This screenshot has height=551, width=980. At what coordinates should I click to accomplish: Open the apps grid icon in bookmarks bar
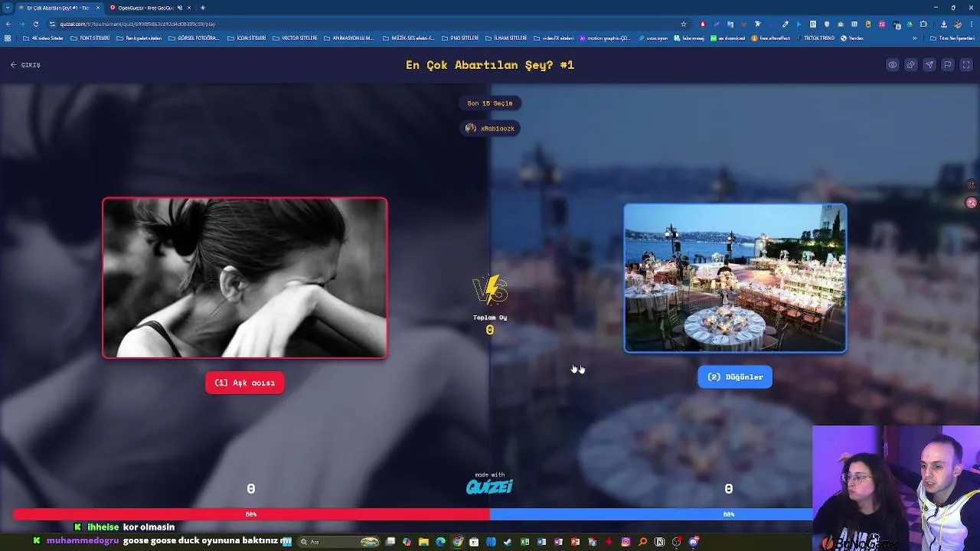(x=8, y=38)
